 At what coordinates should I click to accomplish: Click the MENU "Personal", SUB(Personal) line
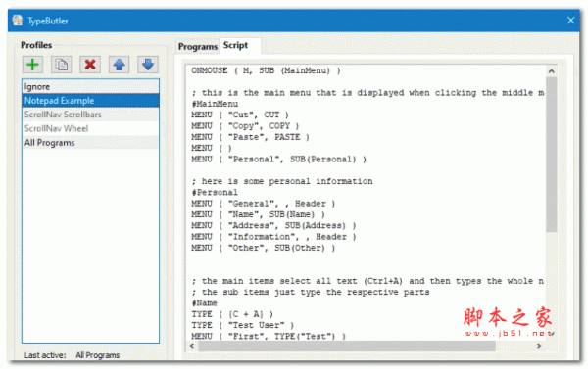(x=279, y=160)
